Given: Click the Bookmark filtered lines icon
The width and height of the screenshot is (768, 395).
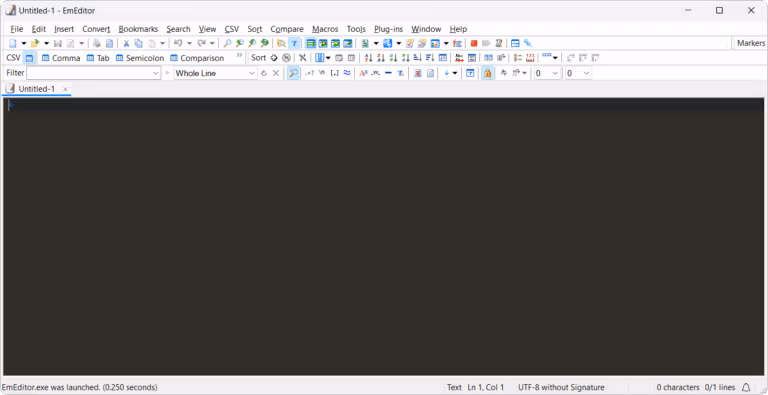Looking at the screenshot, I should [417, 73].
